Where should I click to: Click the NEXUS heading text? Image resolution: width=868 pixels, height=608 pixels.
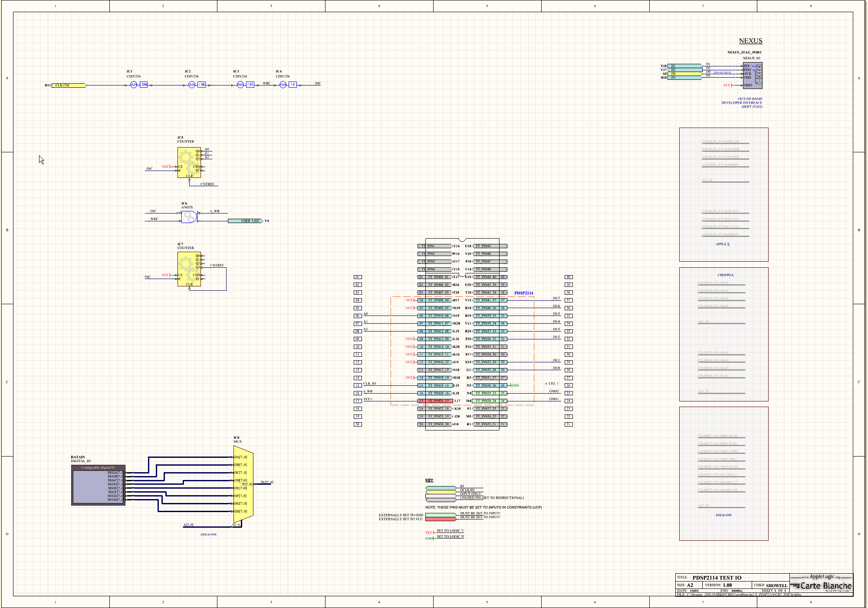click(x=750, y=41)
